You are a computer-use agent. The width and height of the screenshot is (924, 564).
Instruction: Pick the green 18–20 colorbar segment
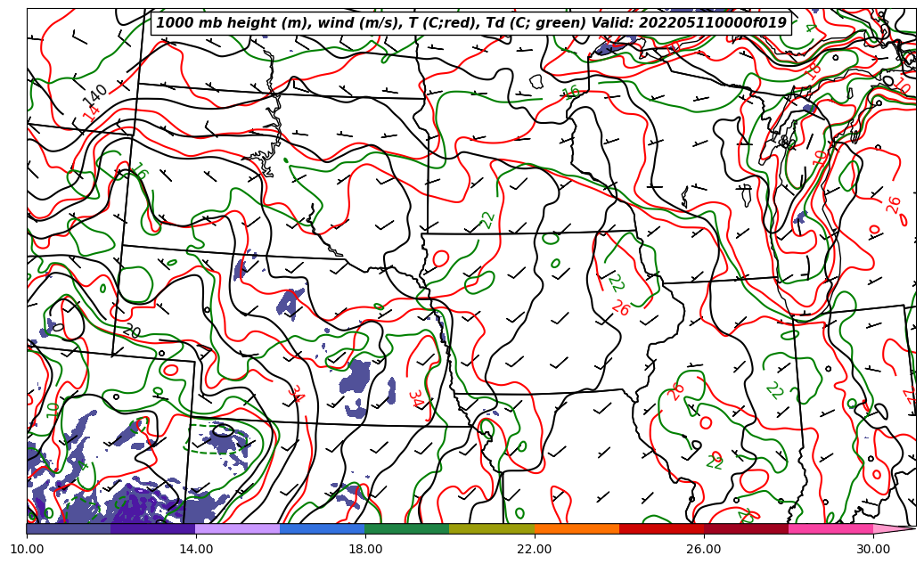coord(407,528)
